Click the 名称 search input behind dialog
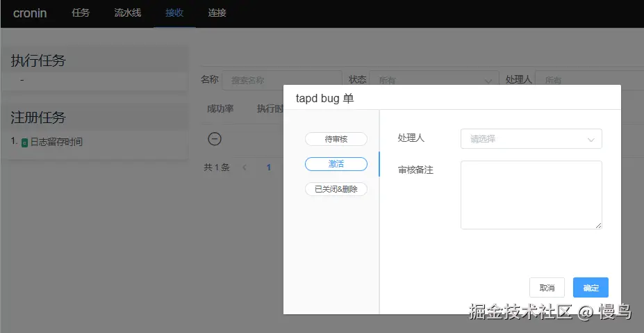Image resolution: width=644 pixels, height=333 pixels. pos(282,80)
